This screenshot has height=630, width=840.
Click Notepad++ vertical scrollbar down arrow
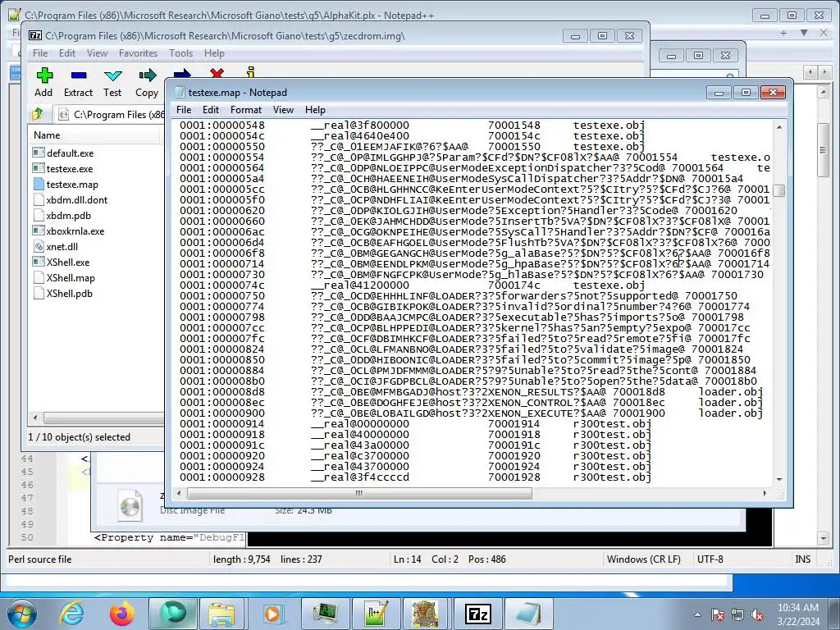coord(824,538)
